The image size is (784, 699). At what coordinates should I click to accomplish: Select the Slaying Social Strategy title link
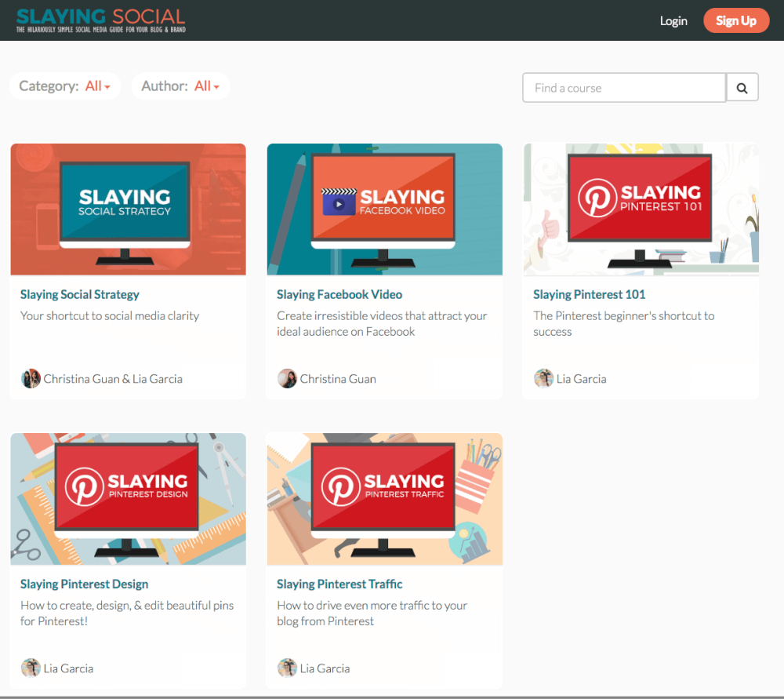[x=79, y=294]
